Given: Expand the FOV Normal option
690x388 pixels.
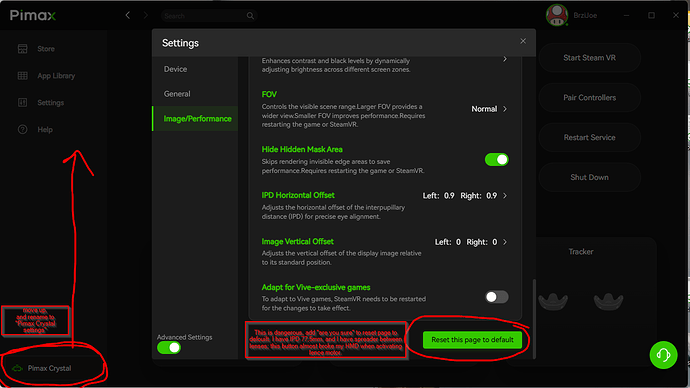Looking at the screenshot, I should click(489, 109).
